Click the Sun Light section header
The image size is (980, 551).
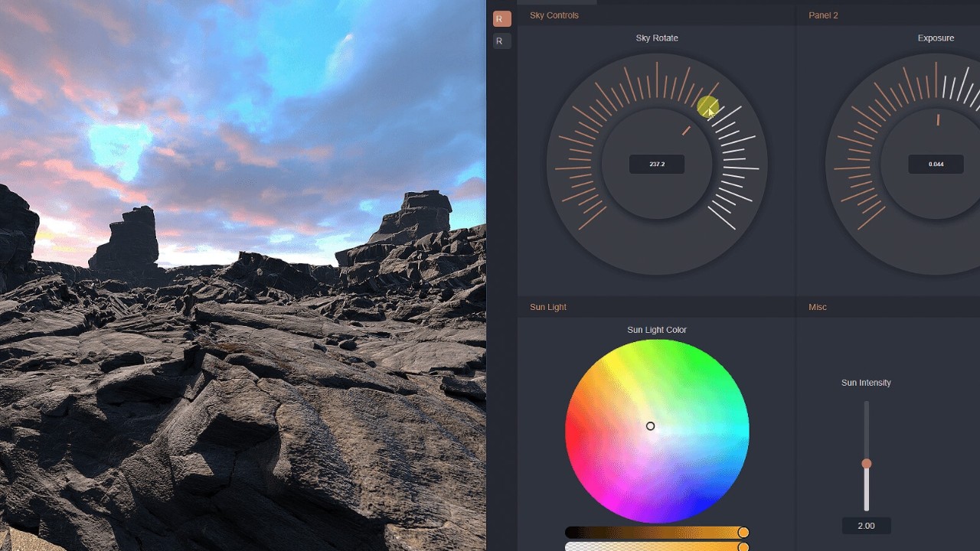pos(548,307)
